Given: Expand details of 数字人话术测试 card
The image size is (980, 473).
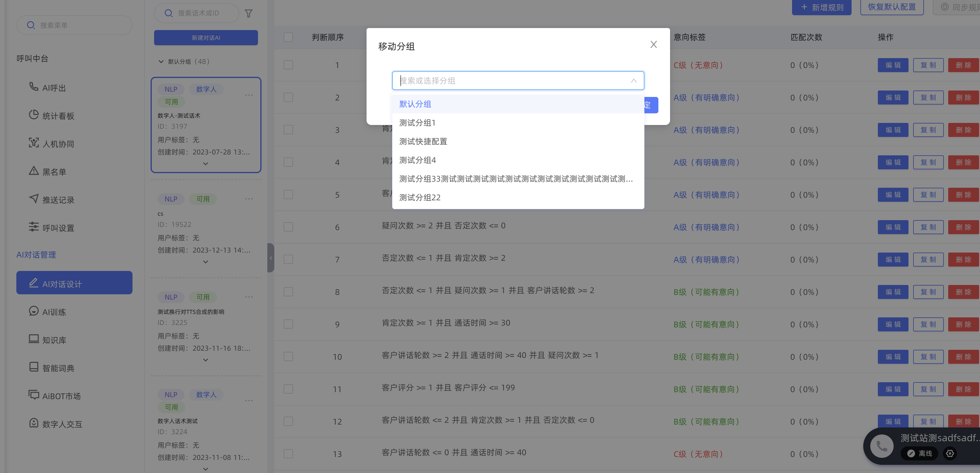Looking at the screenshot, I should point(205,469).
